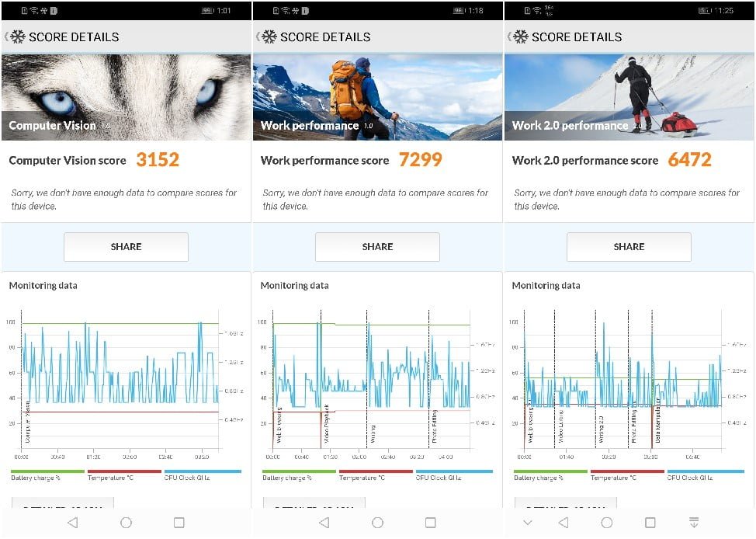Tap the snowflake logo in the Work performance header

point(269,37)
